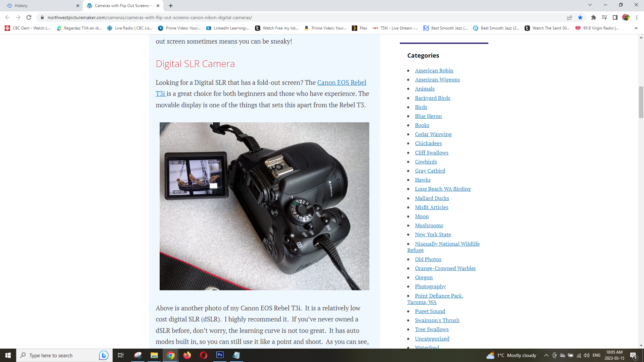Open the Chrome three-dot menu
The image size is (644, 362).
tap(637, 17)
